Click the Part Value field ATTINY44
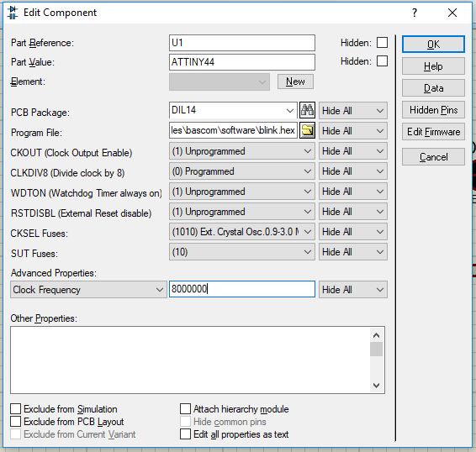 point(242,62)
